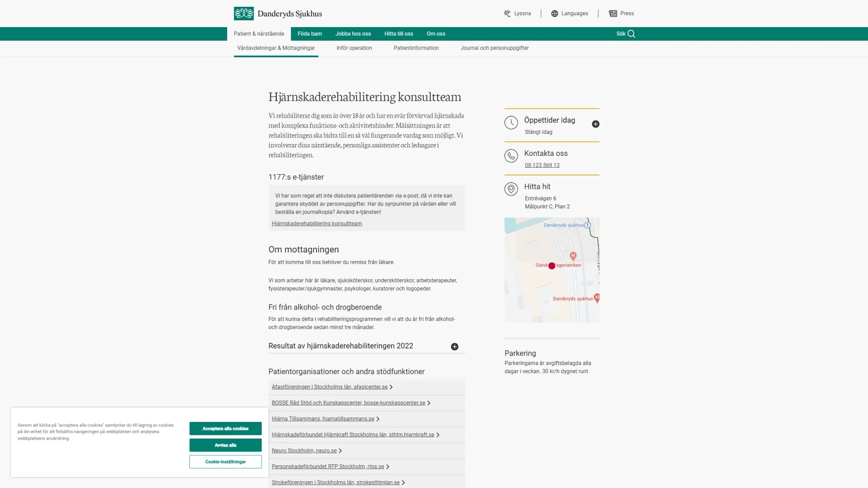Click the Languages globe icon
Screen dimensions: 868x488
click(x=554, y=14)
